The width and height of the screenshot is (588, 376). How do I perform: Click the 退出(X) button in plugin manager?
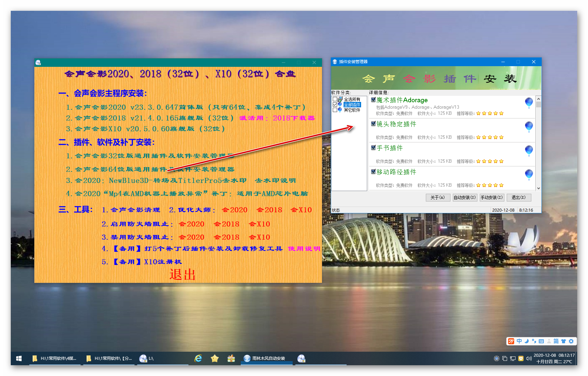519,197
